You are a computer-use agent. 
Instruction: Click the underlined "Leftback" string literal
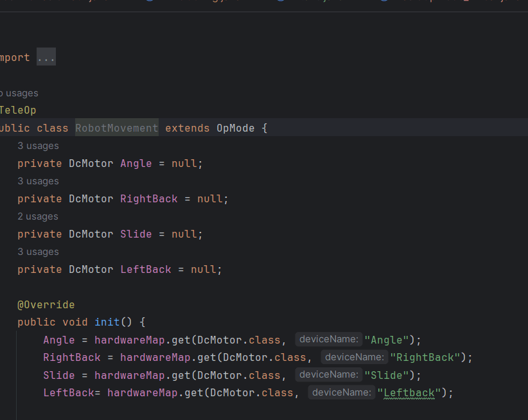(x=409, y=392)
